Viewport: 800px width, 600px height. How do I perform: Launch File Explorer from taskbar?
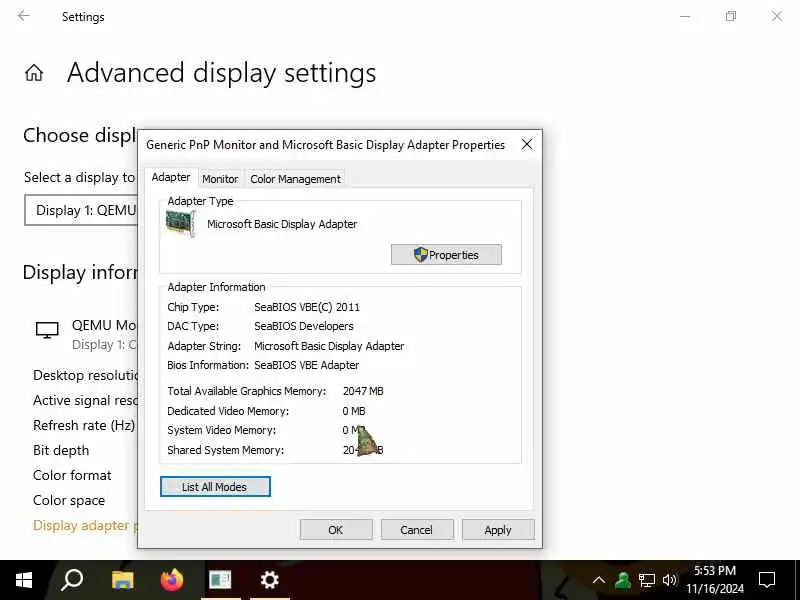point(122,580)
